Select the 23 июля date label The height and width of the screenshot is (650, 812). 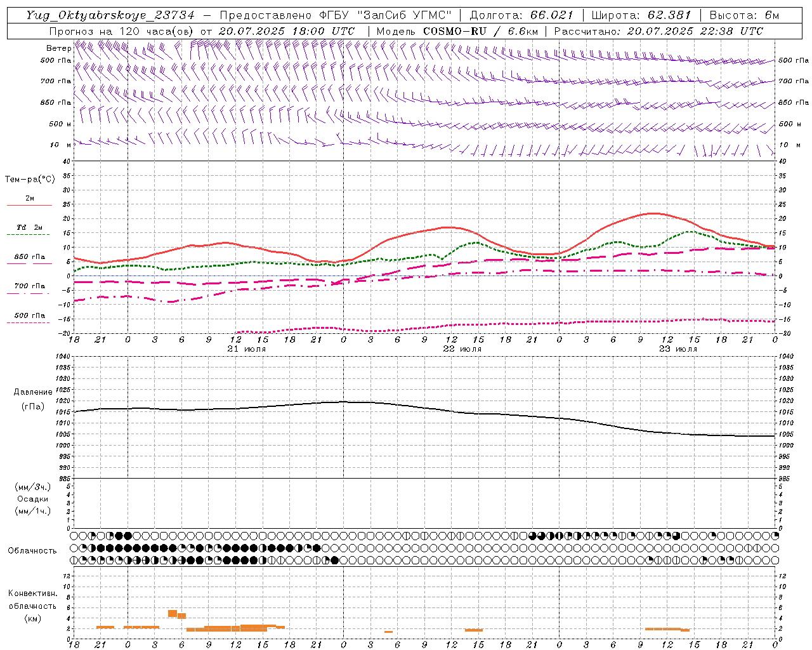[678, 349]
